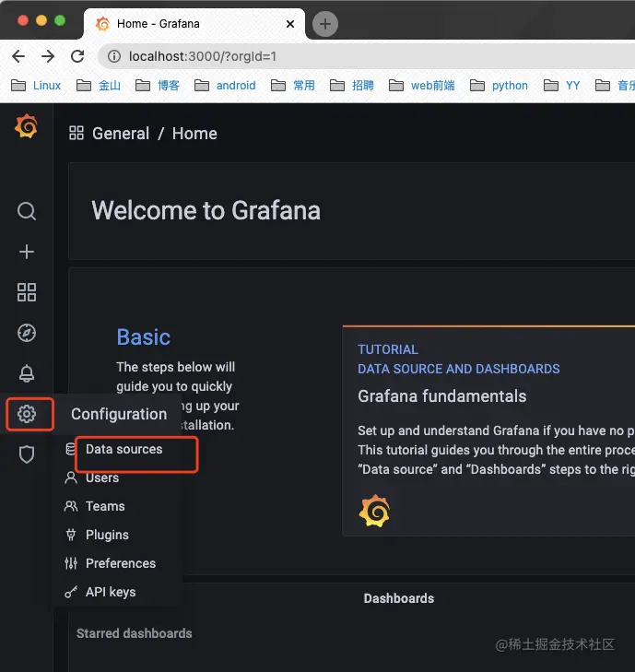Click the Preferences sliders icon in menu

pyautogui.click(x=71, y=563)
